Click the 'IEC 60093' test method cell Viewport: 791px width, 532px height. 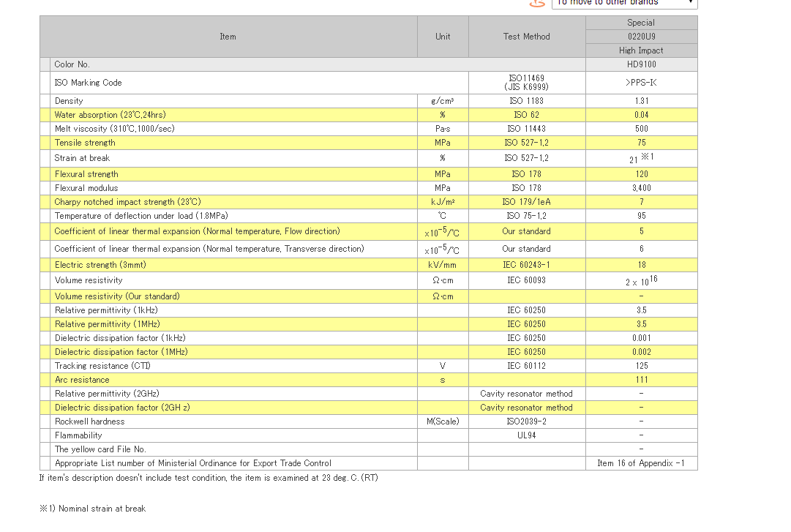click(527, 280)
